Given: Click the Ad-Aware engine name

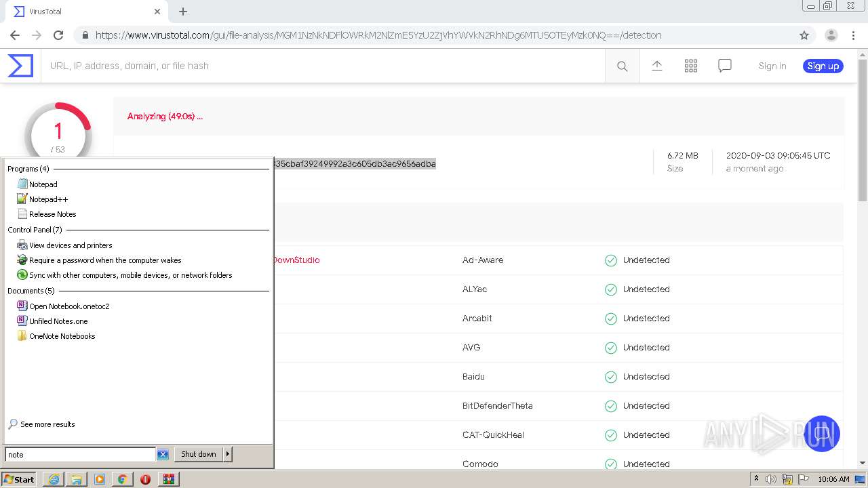Looking at the screenshot, I should (483, 260).
